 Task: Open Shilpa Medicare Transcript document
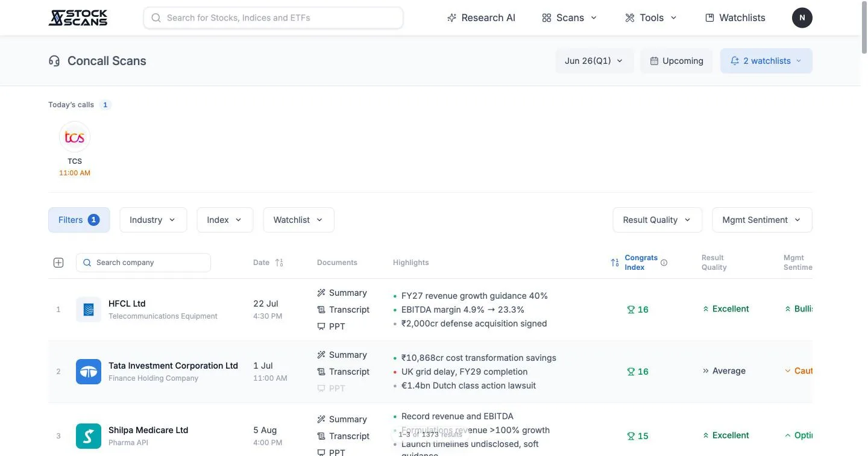343,436
